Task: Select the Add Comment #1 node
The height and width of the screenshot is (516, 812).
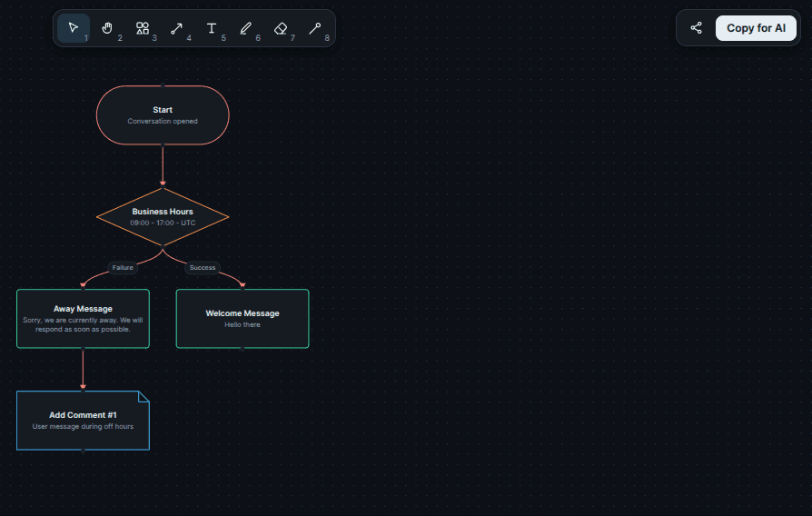Action: tap(83, 420)
